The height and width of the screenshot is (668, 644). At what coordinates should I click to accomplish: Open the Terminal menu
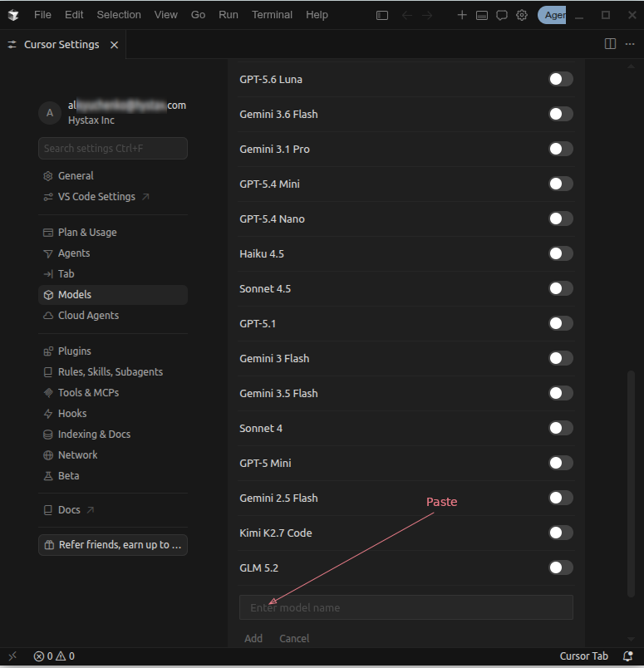coord(272,15)
